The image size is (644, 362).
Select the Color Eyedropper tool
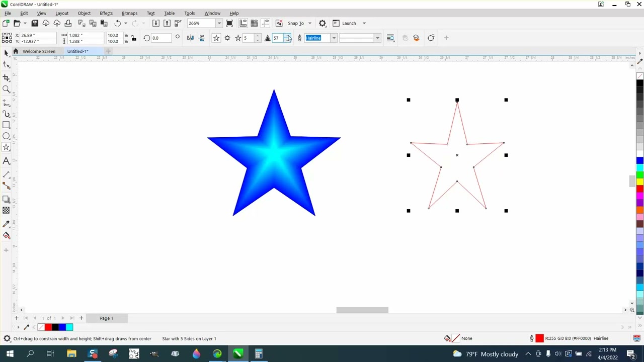click(x=6, y=224)
